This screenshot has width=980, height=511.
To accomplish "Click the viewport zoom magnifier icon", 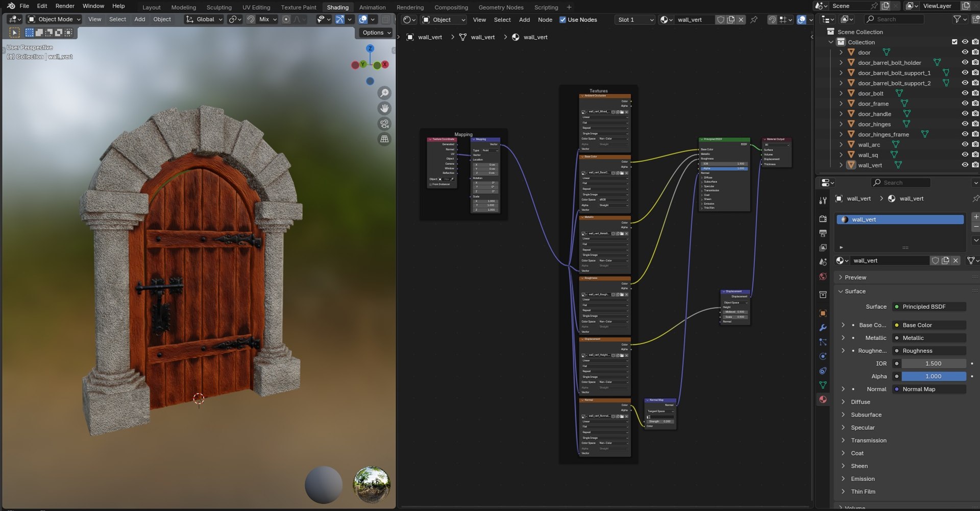I will 384,93.
